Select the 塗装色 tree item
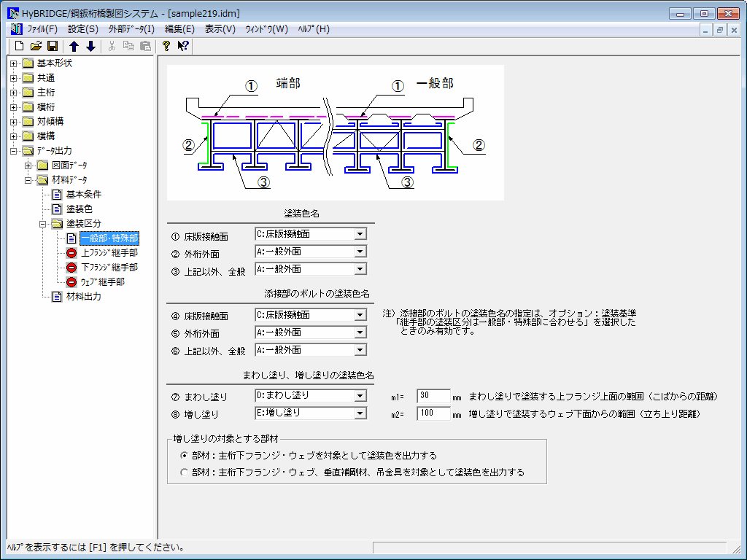This screenshot has height=560, width=747. click(79, 209)
